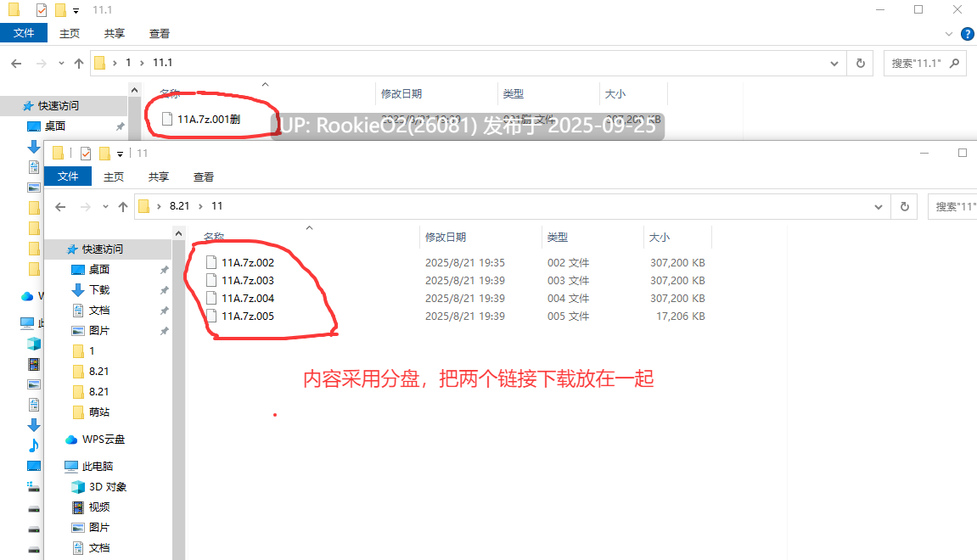Open recent locations dropdown in the 11 window
This screenshot has width=977, height=560.
105,207
